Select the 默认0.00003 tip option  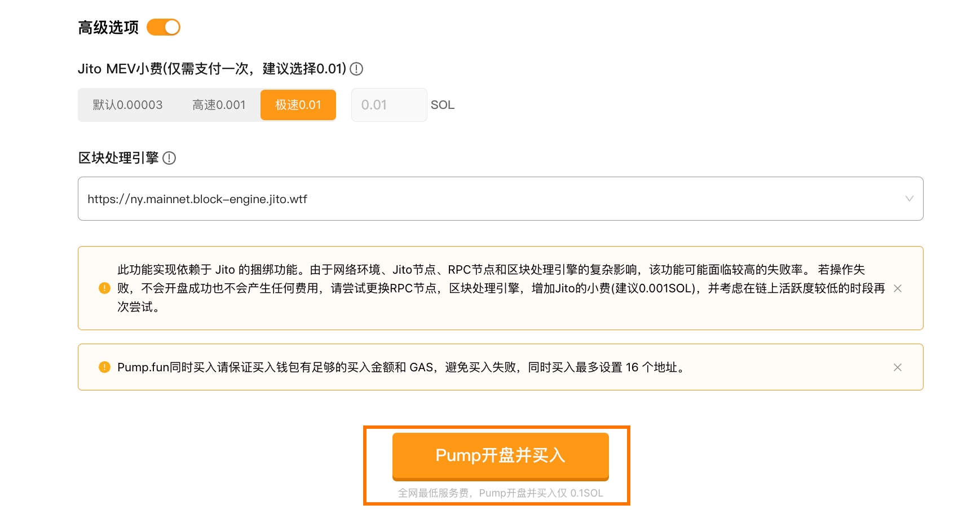coord(127,105)
